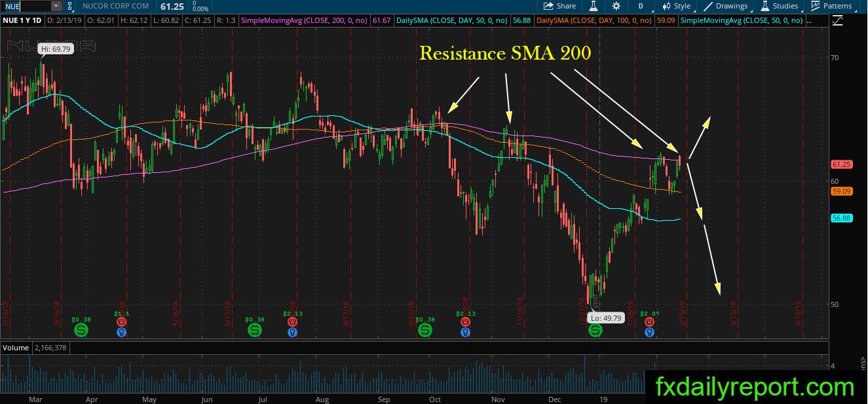Click the earnings phone icon labeled $1.1

[x=121, y=322]
